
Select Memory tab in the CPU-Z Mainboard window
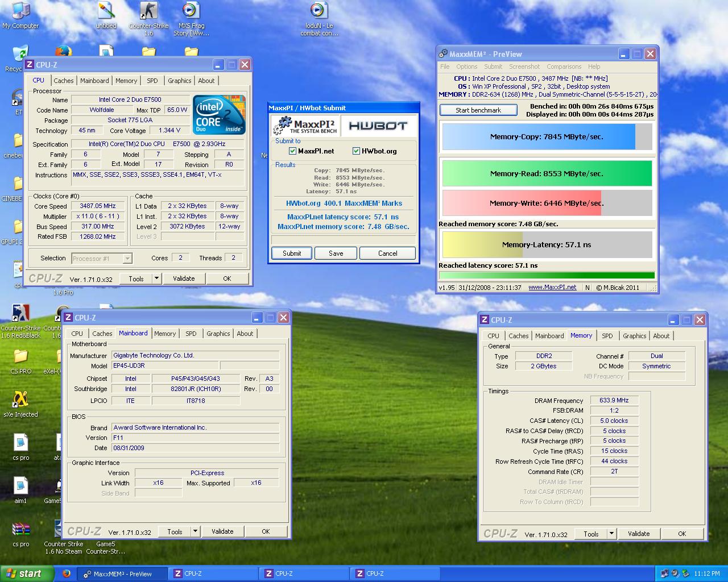pyautogui.click(x=165, y=334)
